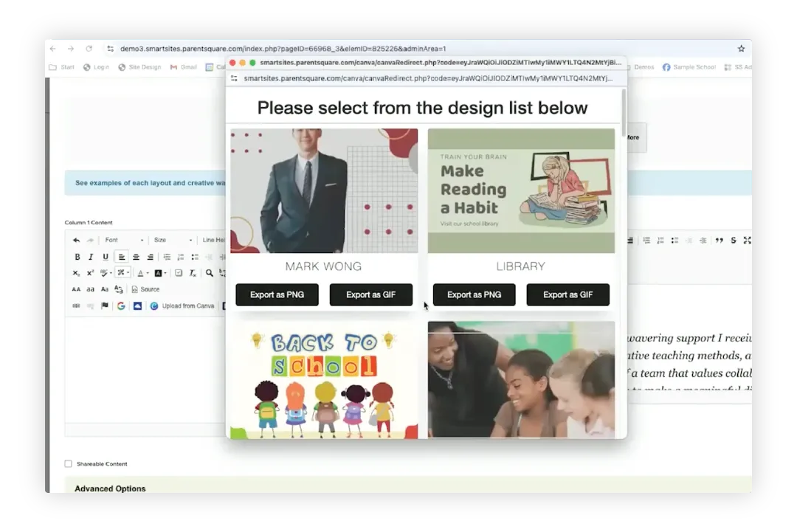Click the select-all checkbox icon in toolbar
Viewport: 797px width, 532px height.
click(179, 273)
